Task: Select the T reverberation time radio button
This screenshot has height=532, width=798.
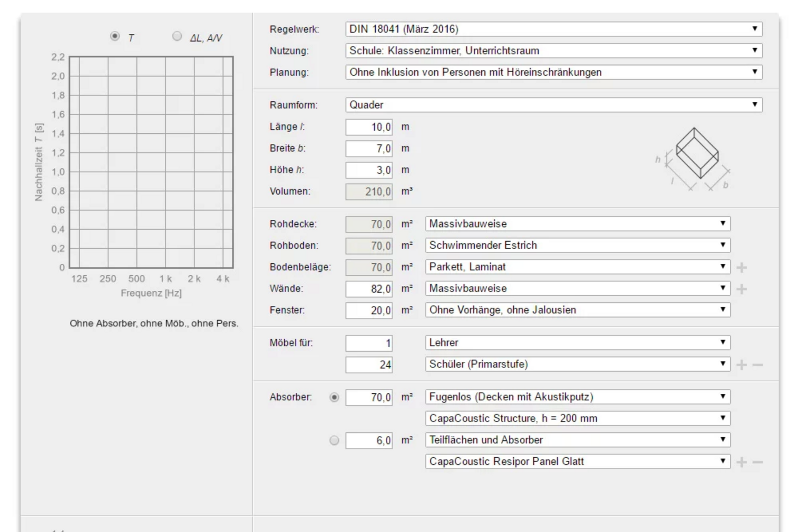Action: [115, 37]
